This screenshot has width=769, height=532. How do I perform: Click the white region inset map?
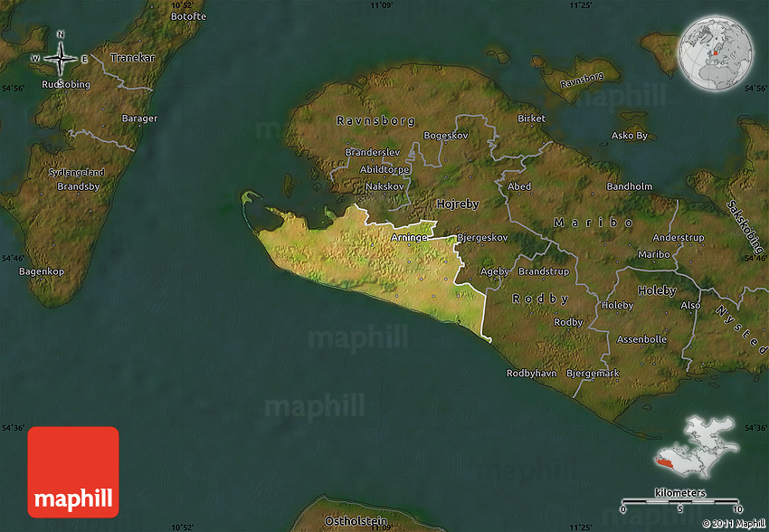(698, 444)
